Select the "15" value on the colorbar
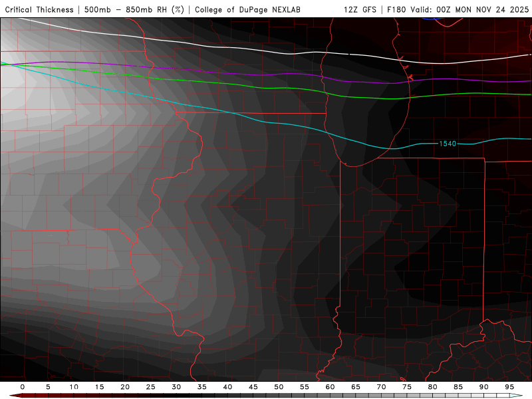Image resolution: width=532 pixels, height=399 pixels. click(x=99, y=387)
